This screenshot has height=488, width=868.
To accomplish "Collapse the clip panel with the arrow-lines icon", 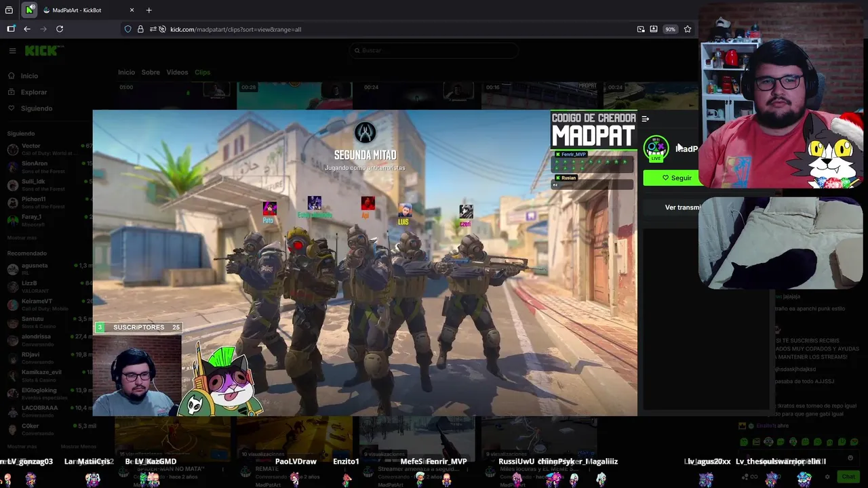I will tap(646, 119).
